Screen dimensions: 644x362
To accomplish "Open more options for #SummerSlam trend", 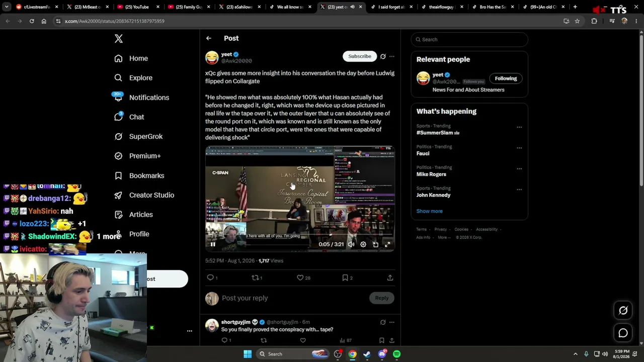I will coord(519,127).
